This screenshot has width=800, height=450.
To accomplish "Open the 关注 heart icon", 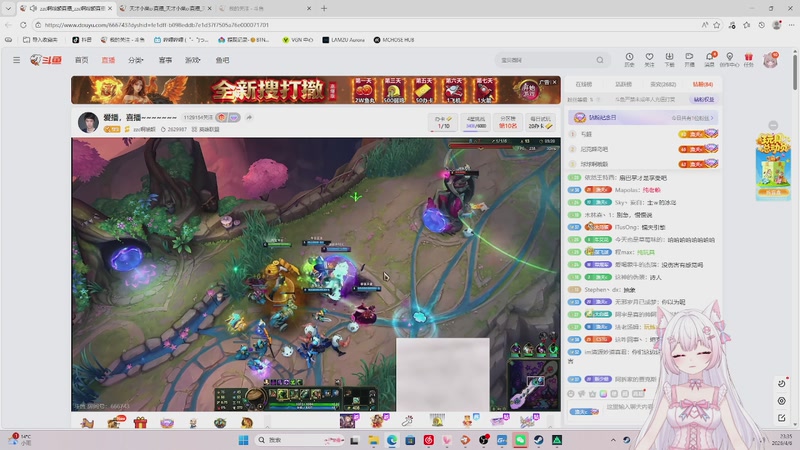I will pos(649,60).
